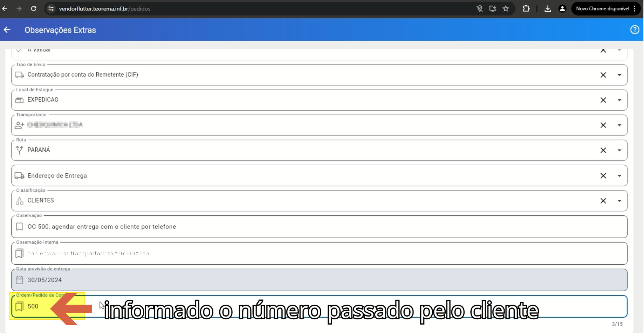Click the bookmark icon in Observação field
Viewport: 644px width, 333px height.
[19, 227]
